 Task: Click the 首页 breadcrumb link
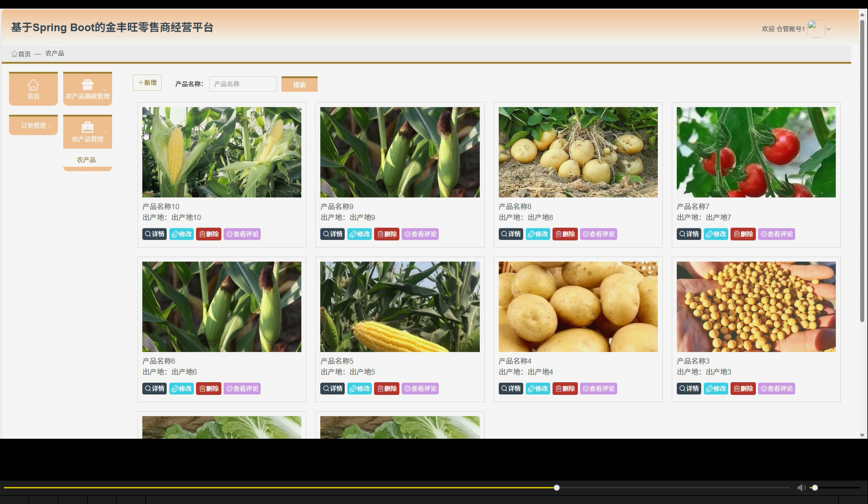(x=21, y=54)
